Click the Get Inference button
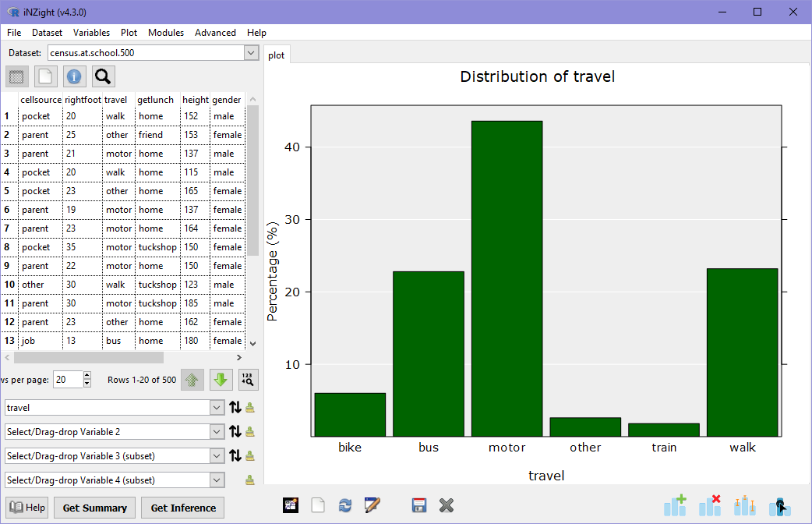This screenshot has width=812, height=524. [x=182, y=508]
